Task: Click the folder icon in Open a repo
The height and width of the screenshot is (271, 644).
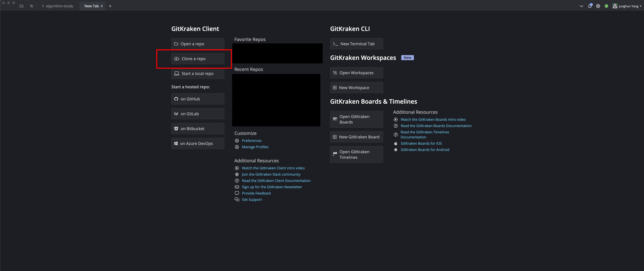Action: (176, 44)
